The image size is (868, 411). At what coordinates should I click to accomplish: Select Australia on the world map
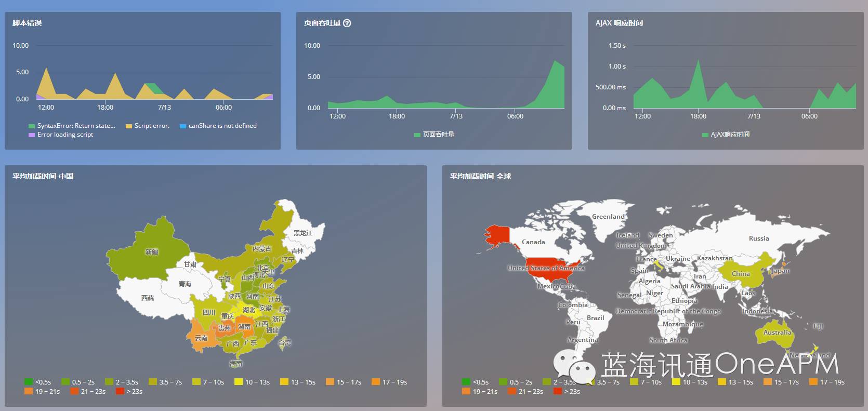point(777,332)
